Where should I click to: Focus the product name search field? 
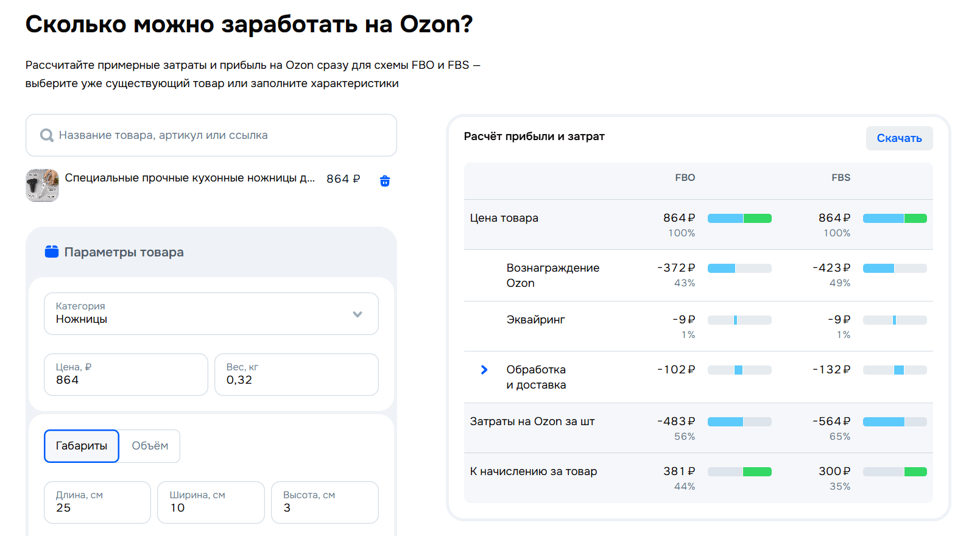coord(211,135)
